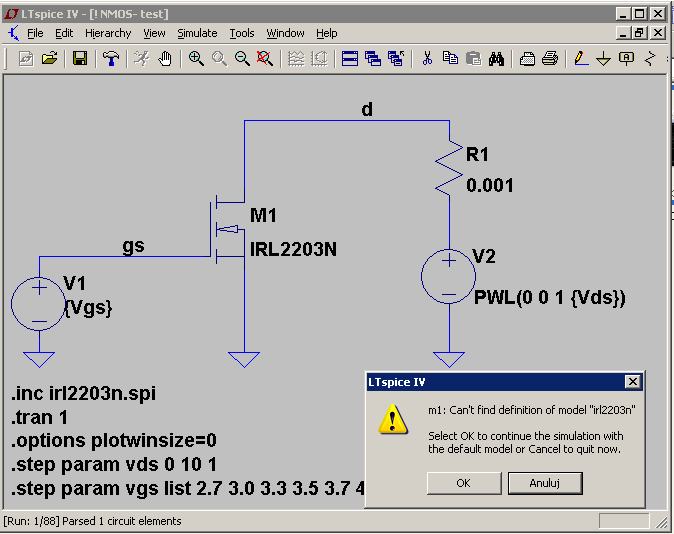
Task: Click Anuluj to cancel the simulation
Action: 545,483
